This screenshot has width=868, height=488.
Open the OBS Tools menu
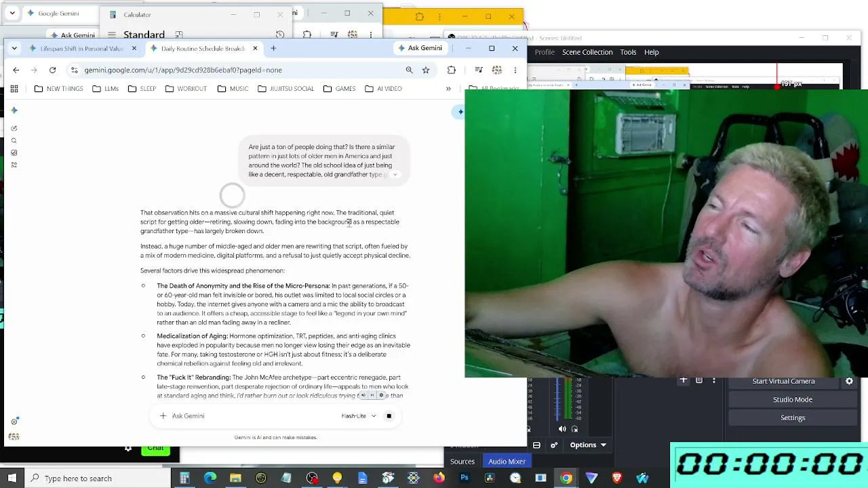pyautogui.click(x=628, y=52)
